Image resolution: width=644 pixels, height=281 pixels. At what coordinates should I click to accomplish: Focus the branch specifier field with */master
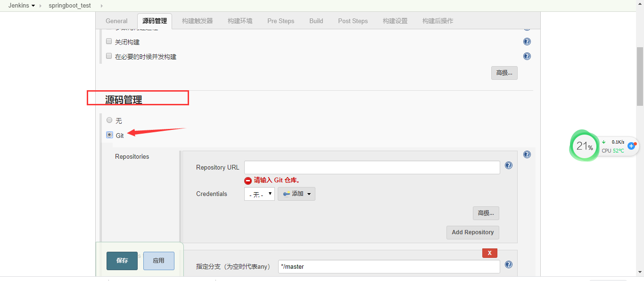[389, 266]
